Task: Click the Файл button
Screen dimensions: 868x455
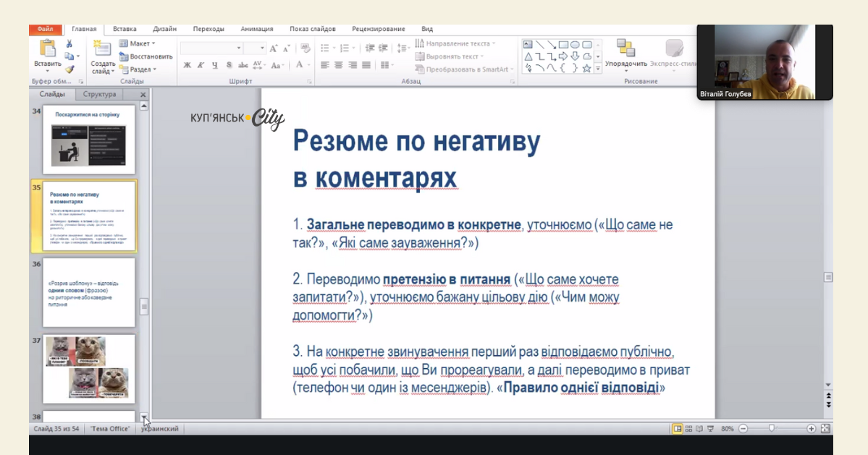Action: pyautogui.click(x=45, y=29)
